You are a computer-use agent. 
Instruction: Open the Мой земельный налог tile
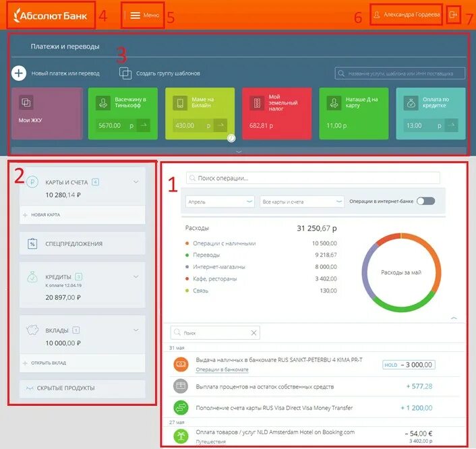click(x=277, y=113)
